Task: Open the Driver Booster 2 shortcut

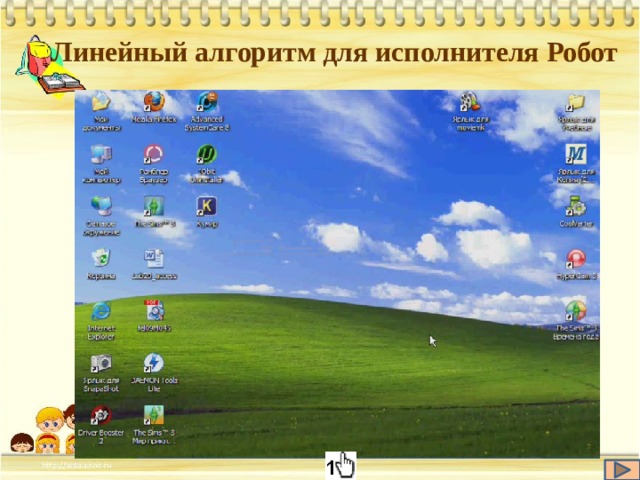Action: pyautogui.click(x=101, y=415)
